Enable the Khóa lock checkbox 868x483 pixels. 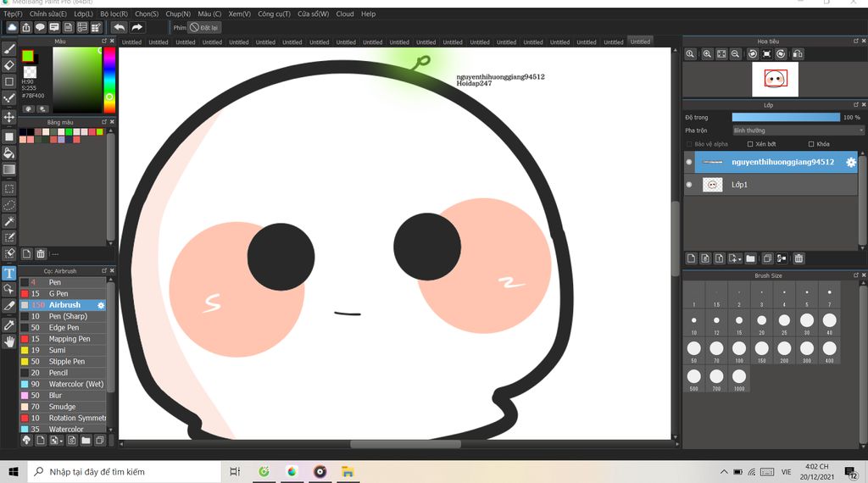point(811,144)
